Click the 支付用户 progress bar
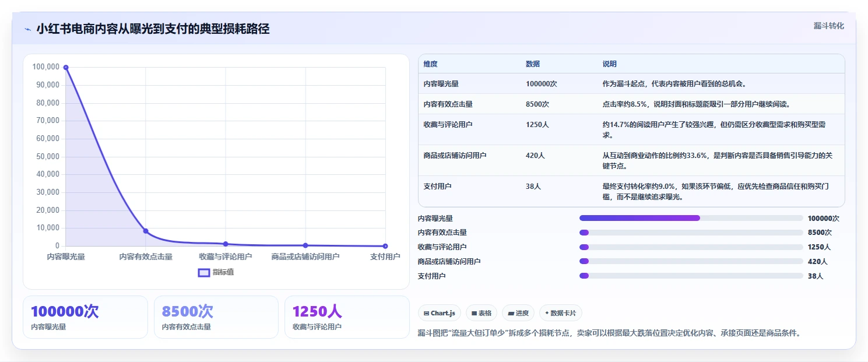The width and height of the screenshot is (868, 362). click(x=691, y=276)
